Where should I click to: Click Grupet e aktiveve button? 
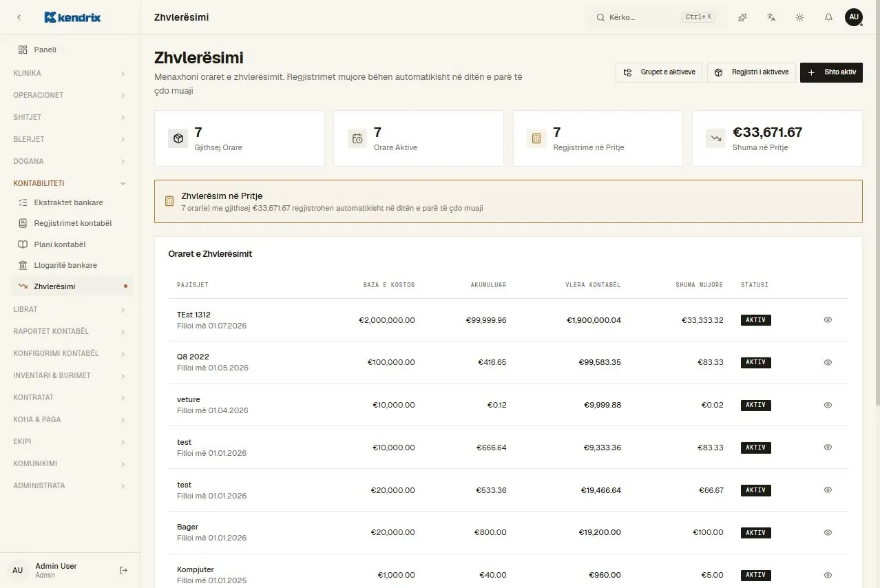659,72
